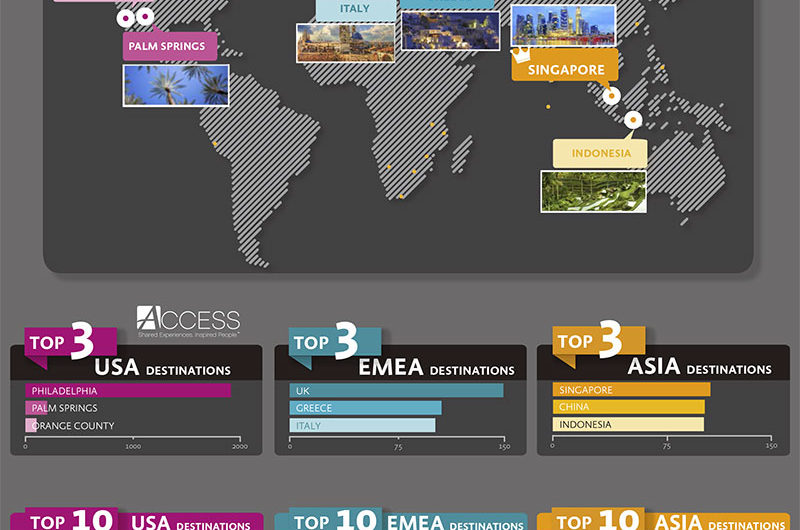Screen dimensions: 800x530
Task: Click the Top 3 Asia ribbon badge
Action: click(588, 342)
